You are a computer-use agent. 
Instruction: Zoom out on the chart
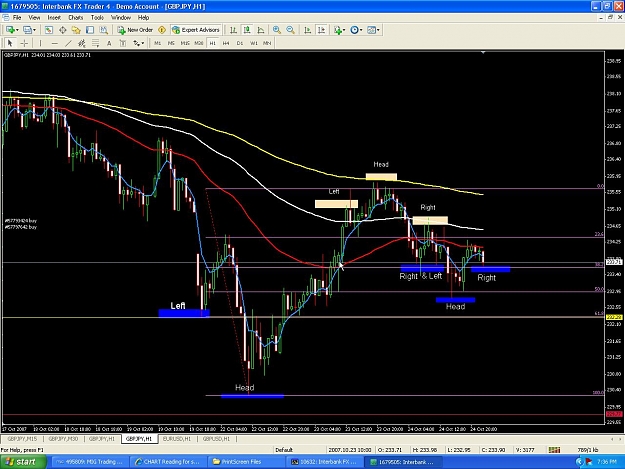click(291, 30)
